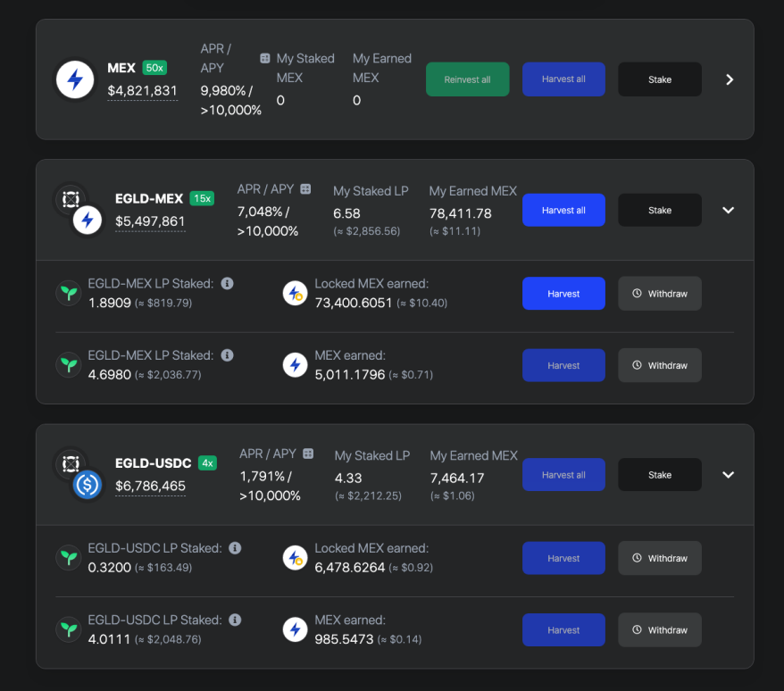Open calculator icon beside EGLD-MEX APR / APY
Image resolution: width=784 pixels, height=691 pixels.
(x=305, y=189)
